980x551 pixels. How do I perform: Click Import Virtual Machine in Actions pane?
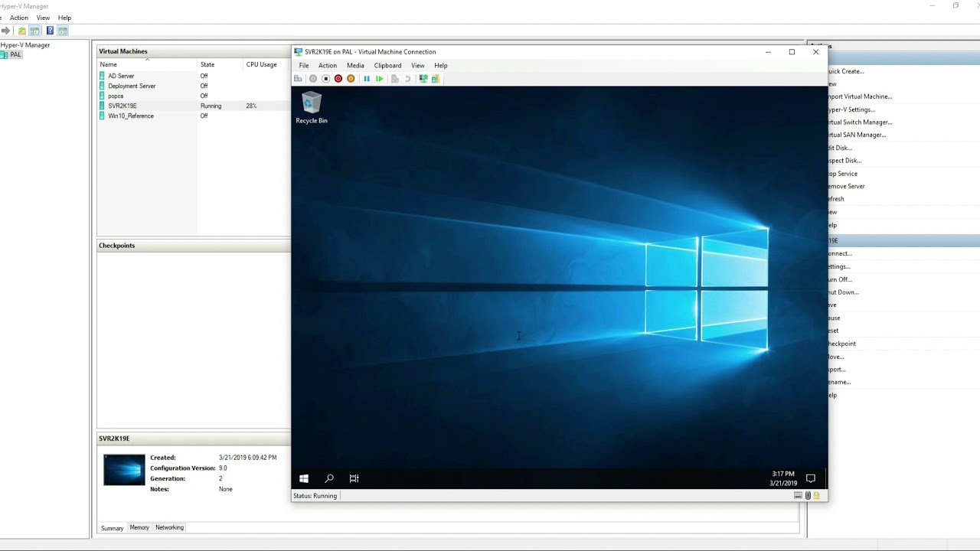click(861, 96)
